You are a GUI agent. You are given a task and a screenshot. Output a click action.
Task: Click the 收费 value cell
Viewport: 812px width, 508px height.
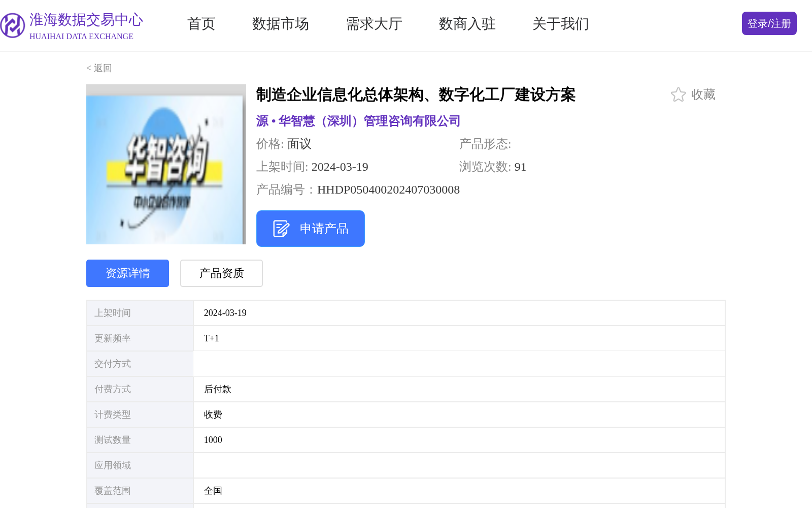point(459,415)
